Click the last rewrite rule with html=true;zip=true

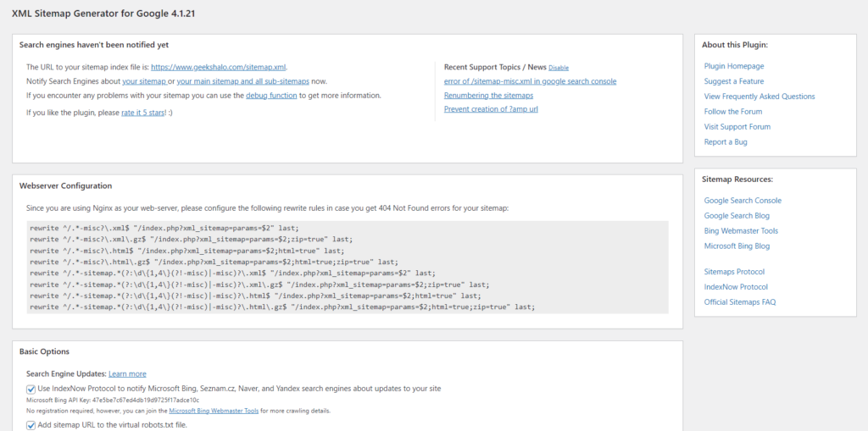(x=282, y=307)
